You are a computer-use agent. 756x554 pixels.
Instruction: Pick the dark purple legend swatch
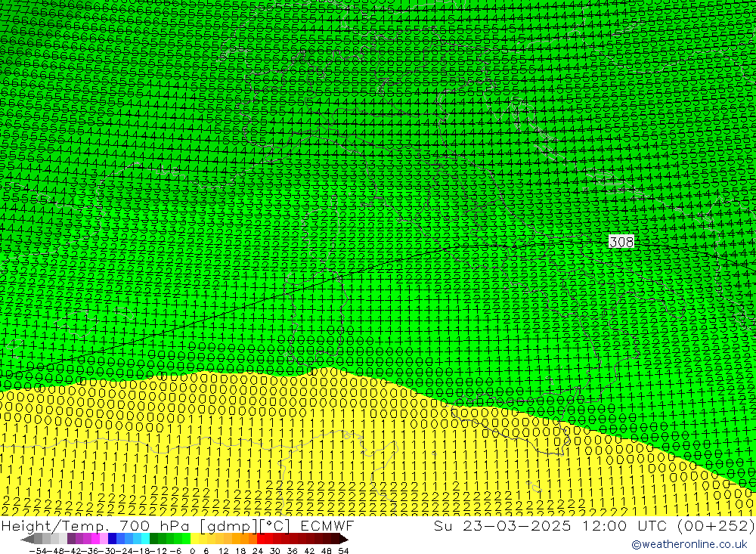(x=71, y=539)
